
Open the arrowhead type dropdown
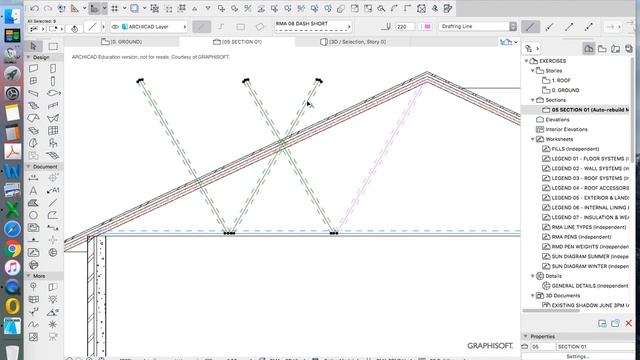[613, 27]
